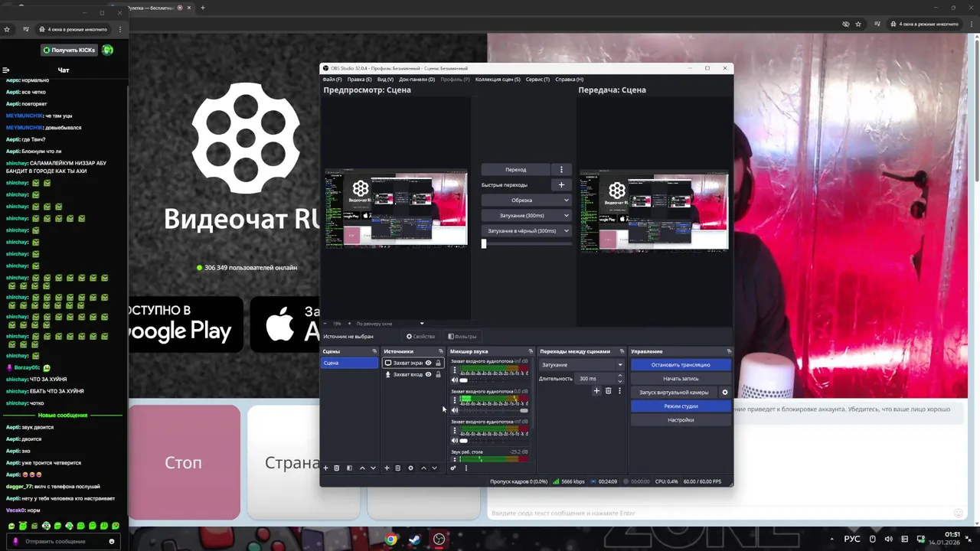This screenshot has width=980, height=551.
Task: Toggle lock on Захват экрана source
Action: (x=438, y=363)
